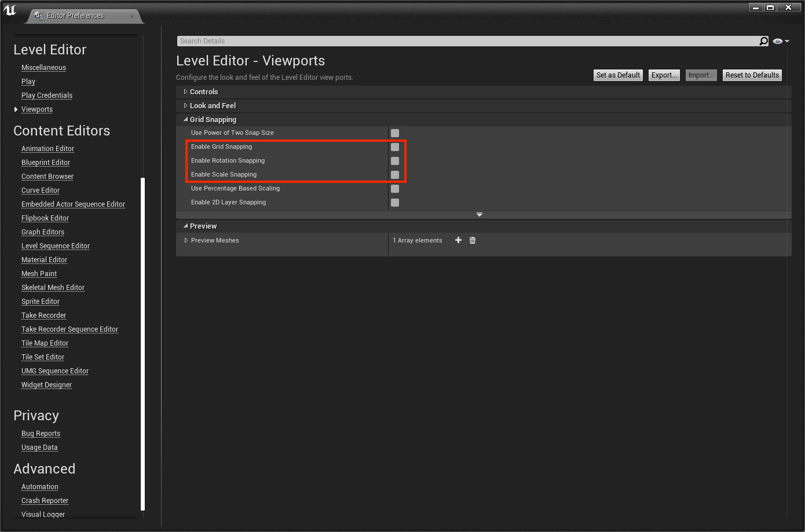
Task: Select the Editor Preferences tab
Action: [x=75, y=16]
